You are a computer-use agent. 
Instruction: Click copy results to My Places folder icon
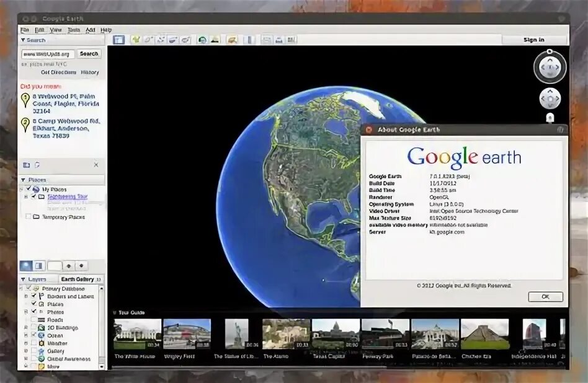[26, 165]
